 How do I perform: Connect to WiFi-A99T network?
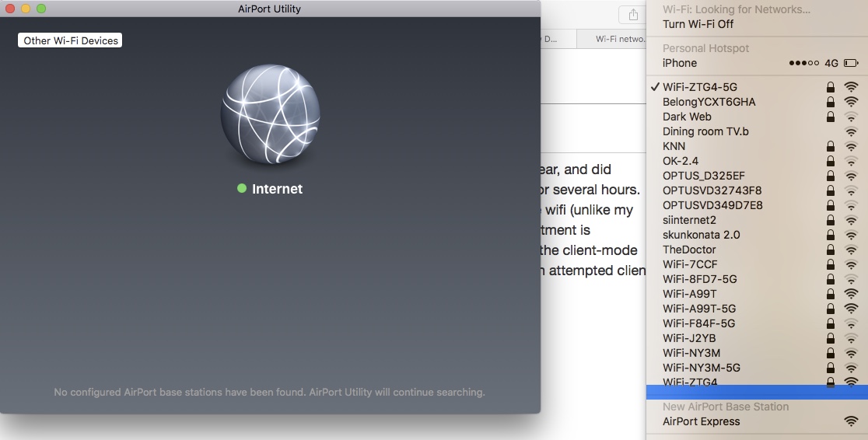pos(758,294)
